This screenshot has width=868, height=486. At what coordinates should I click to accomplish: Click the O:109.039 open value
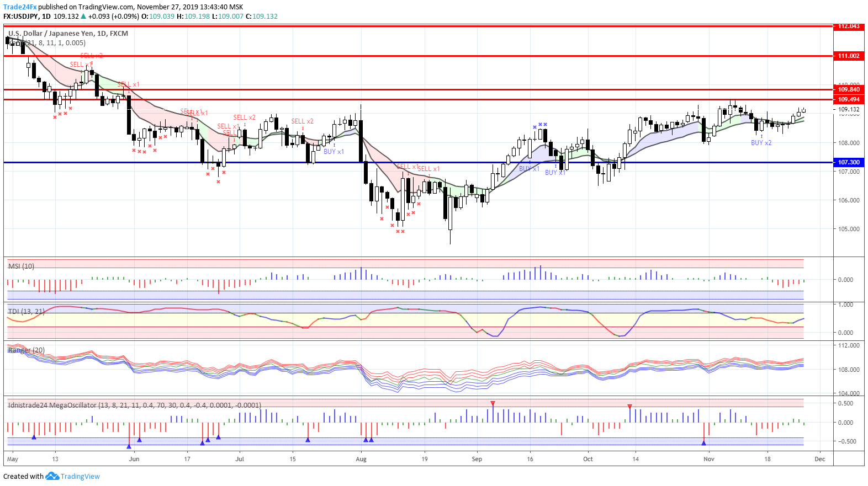tap(158, 17)
